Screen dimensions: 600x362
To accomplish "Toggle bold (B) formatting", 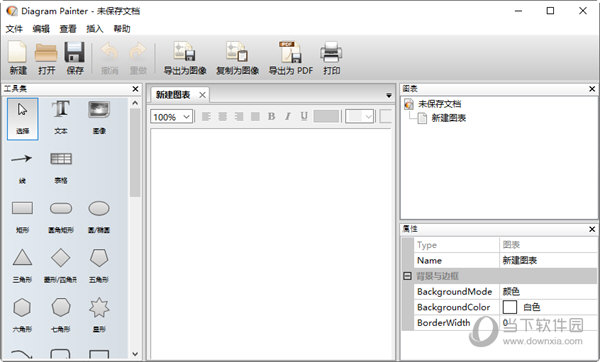I will (x=272, y=116).
